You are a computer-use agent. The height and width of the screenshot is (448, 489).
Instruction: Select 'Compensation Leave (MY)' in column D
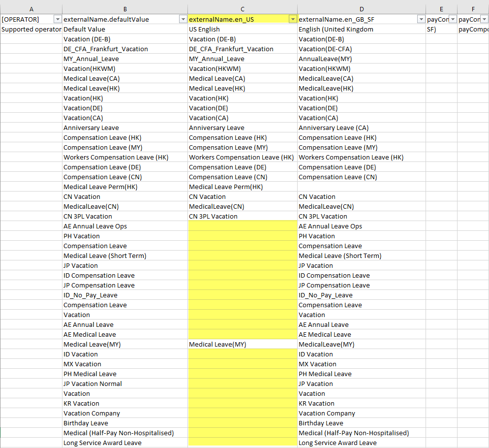coord(362,147)
